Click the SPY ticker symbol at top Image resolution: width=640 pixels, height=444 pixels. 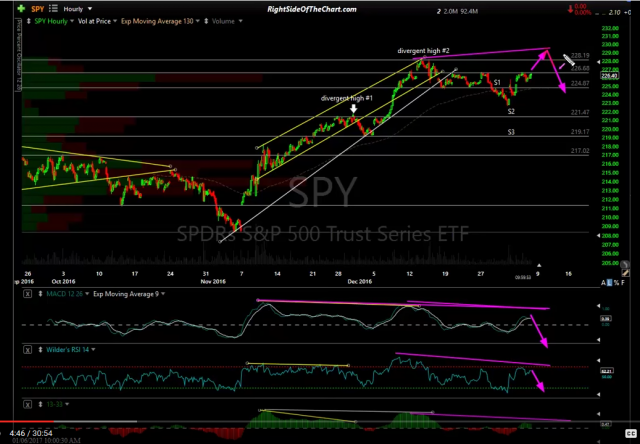click(37, 9)
